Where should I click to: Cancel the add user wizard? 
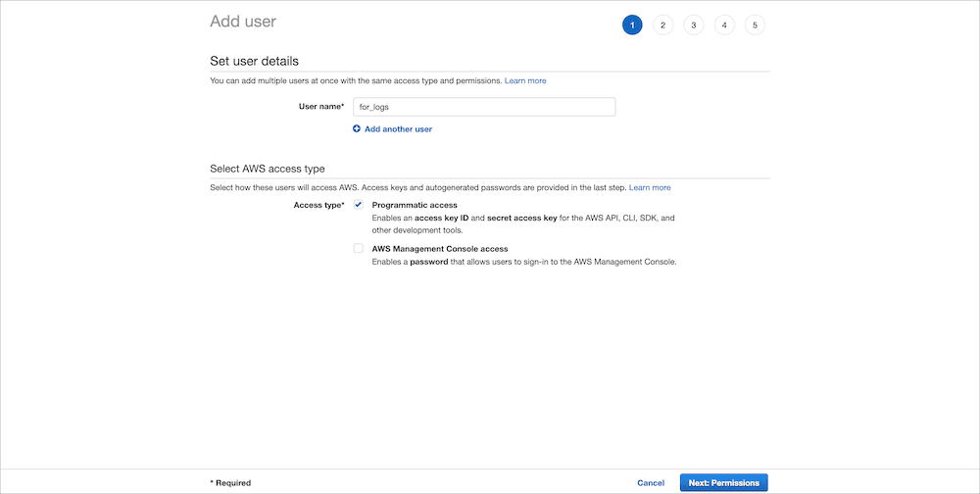tap(651, 483)
